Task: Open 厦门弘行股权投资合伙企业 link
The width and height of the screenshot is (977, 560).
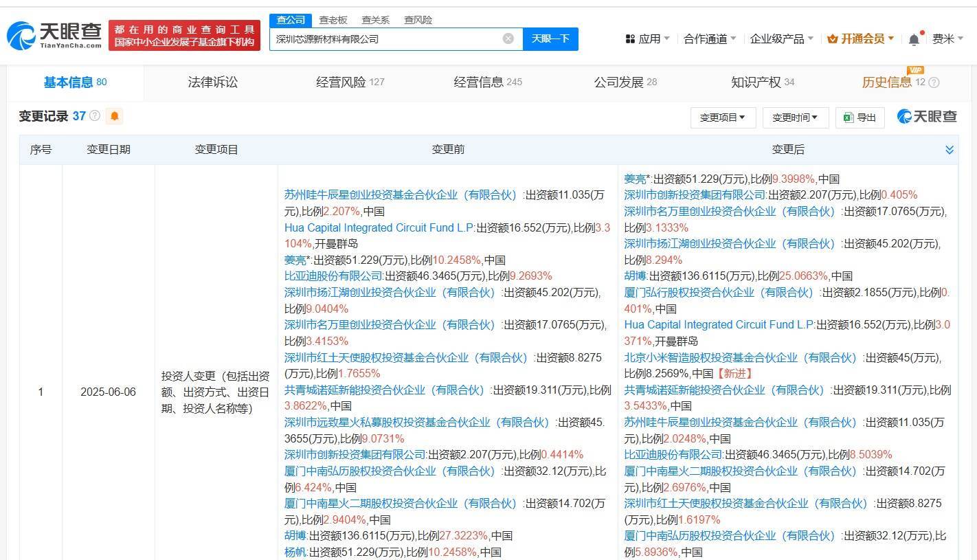Action: 719,292
